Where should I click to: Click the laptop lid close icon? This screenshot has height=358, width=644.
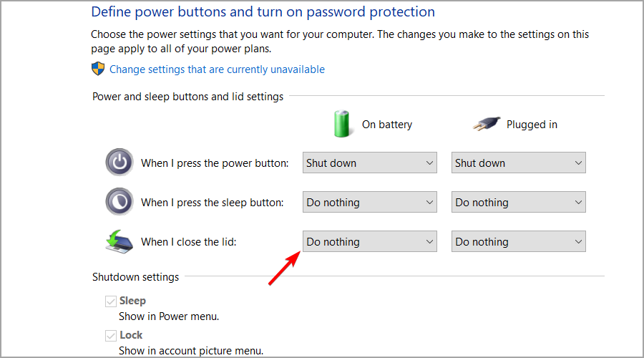(x=119, y=241)
